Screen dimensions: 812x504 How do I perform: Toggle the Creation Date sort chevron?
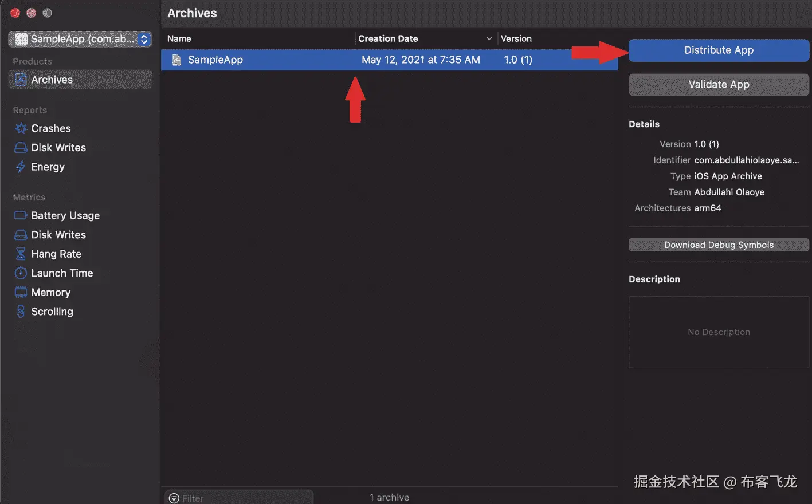[489, 39]
